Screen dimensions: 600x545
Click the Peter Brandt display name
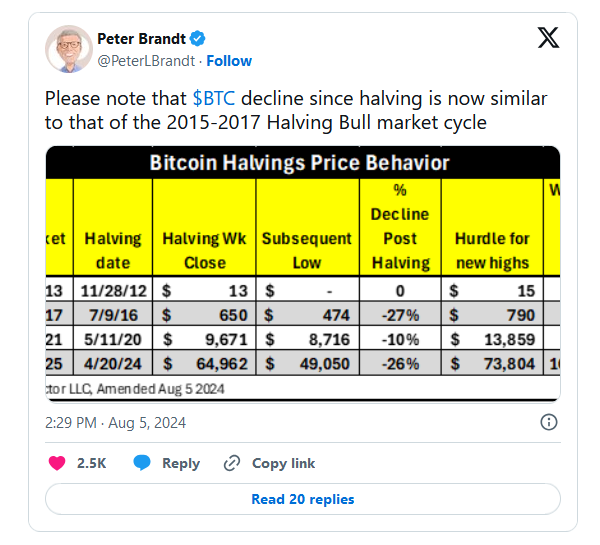[142, 39]
